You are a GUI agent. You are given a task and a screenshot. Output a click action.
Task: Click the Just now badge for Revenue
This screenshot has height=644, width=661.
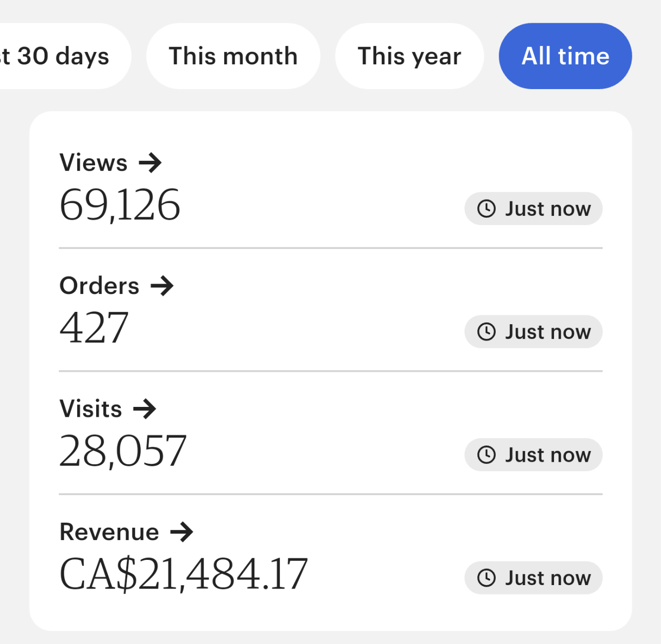click(x=533, y=578)
